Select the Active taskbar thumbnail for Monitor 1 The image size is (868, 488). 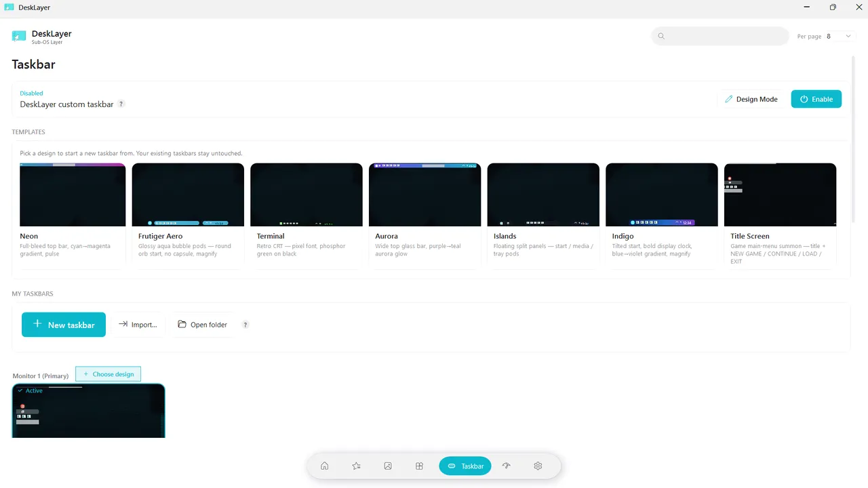[x=89, y=411]
